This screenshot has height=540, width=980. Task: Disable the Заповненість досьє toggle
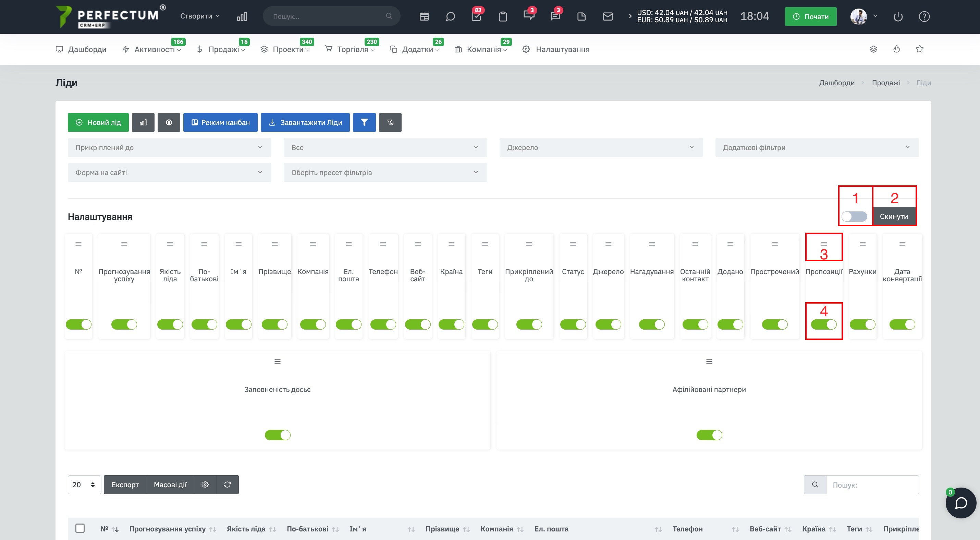tap(277, 435)
